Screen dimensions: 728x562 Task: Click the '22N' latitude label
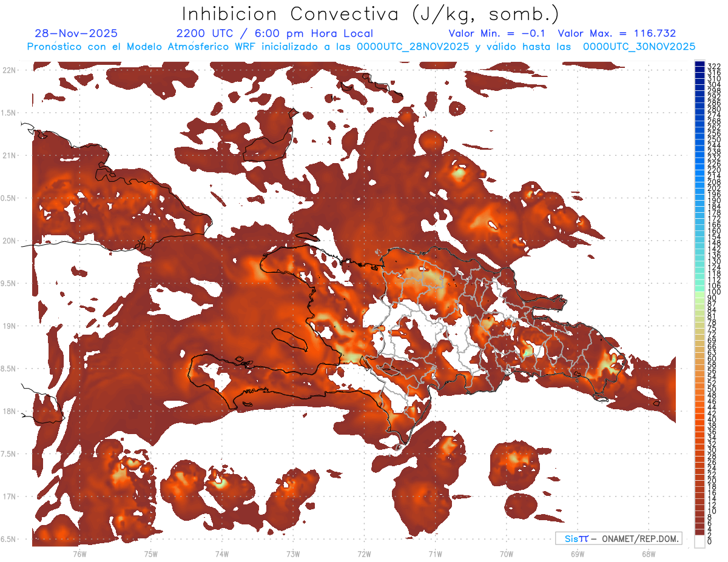tap(9, 70)
